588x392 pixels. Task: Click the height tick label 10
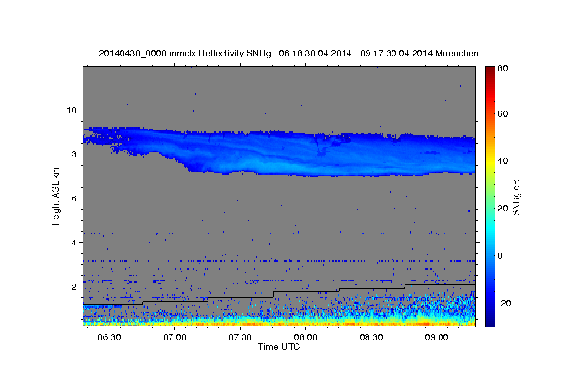coord(71,110)
